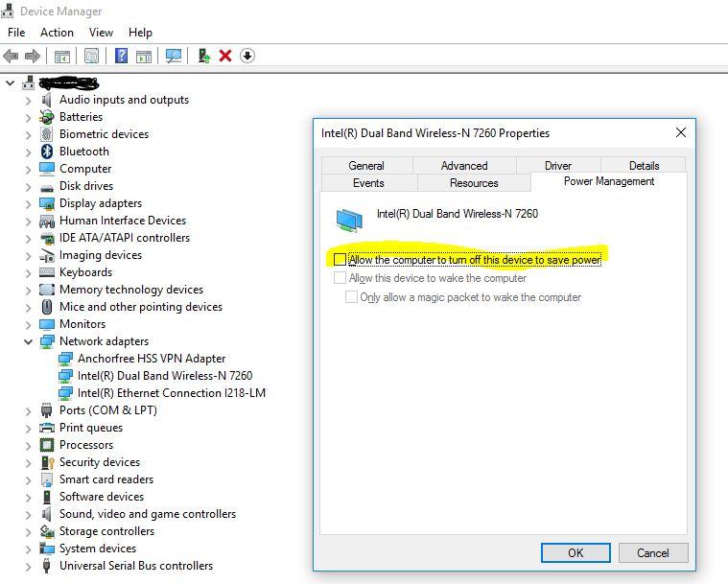
Task: Collapse the Network adapters category
Action: [29, 341]
